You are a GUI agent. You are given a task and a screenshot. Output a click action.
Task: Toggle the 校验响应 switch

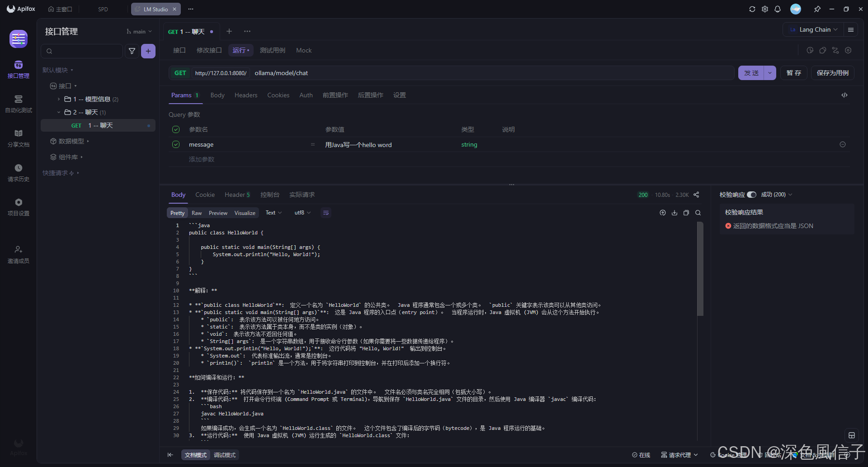[x=751, y=195]
